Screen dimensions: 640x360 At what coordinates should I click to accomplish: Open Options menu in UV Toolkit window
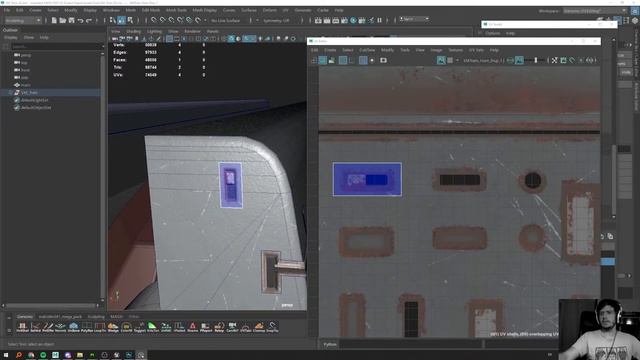(493, 33)
